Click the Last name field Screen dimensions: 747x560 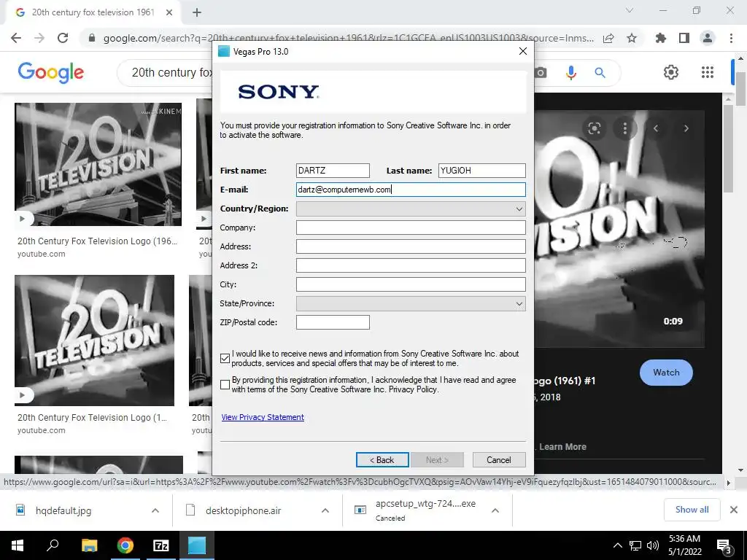tap(481, 171)
